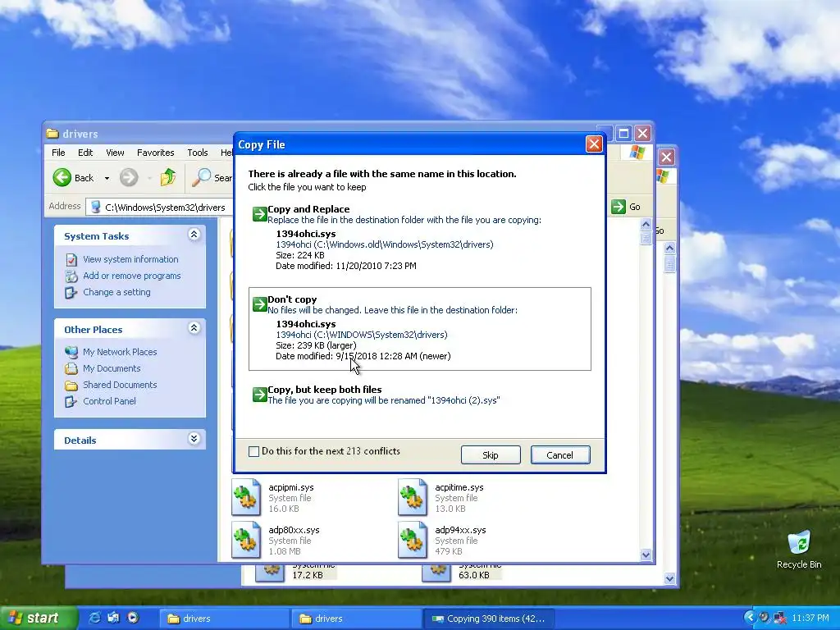The width and height of the screenshot is (840, 630).
Task: Open the Edit menu
Action: tap(85, 153)
